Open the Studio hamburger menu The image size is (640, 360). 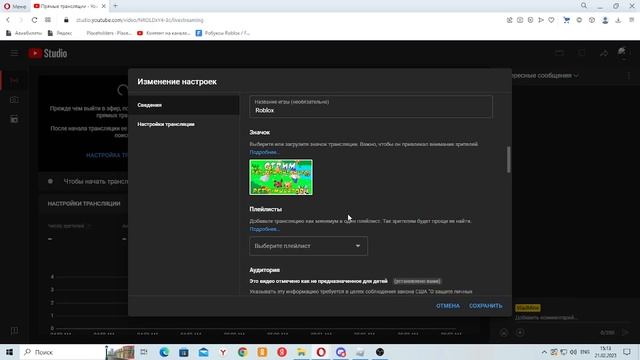click(x=14, y=53)
